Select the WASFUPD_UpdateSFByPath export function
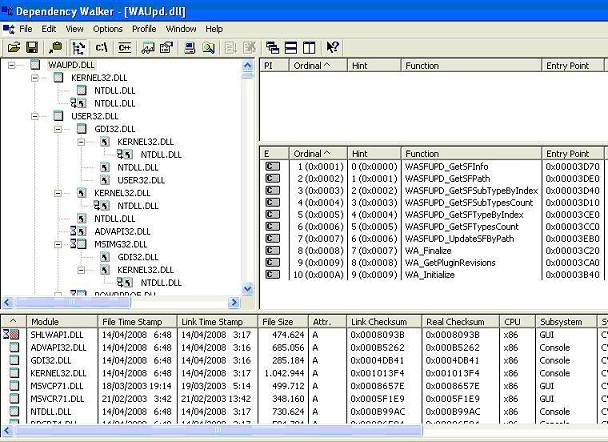 (x=459, y=238)
